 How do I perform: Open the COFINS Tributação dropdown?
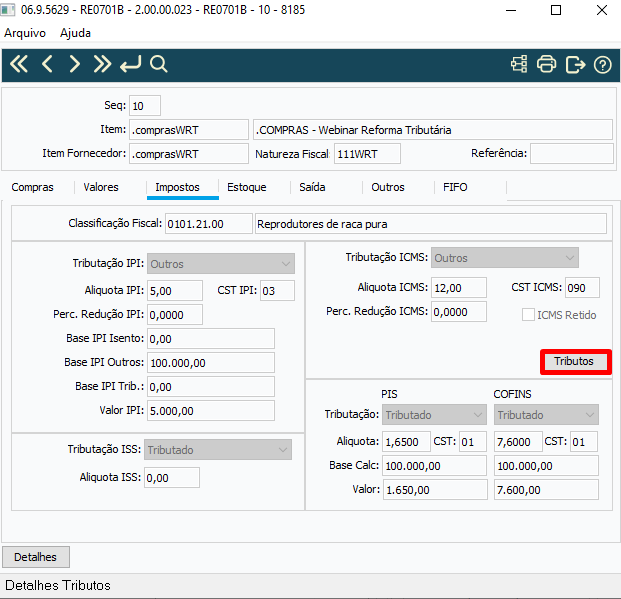pyautogui.click(x=546, y=415)
